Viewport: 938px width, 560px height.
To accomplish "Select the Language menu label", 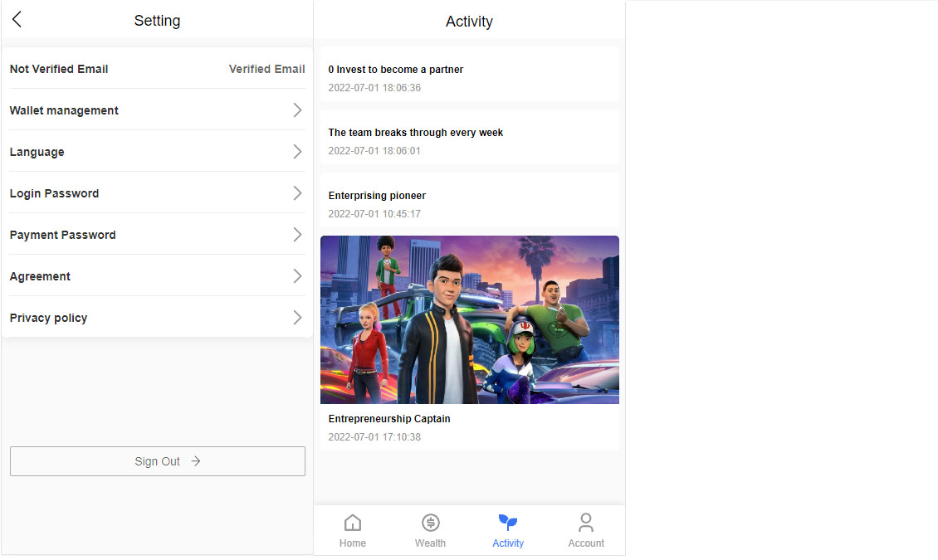I will pyautogui.click(x=37, y=152).
